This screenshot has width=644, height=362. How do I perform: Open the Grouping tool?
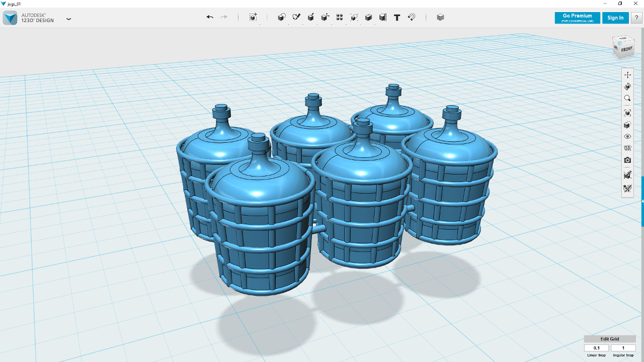[x=354, y=17]
